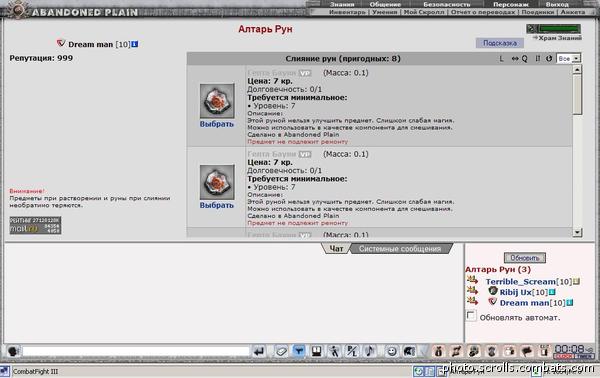Send message with the enter arrow icon
600x378 pixels.
259,351
